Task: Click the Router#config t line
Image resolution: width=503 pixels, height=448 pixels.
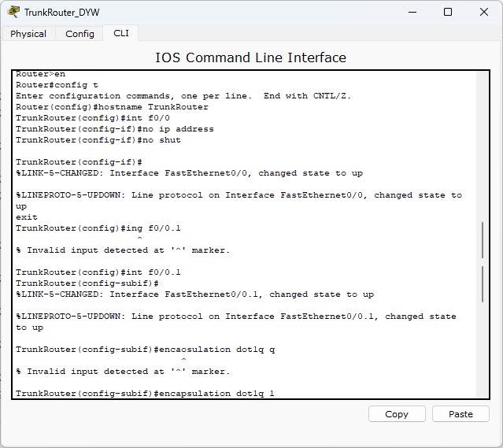Action: click(57, 85)
